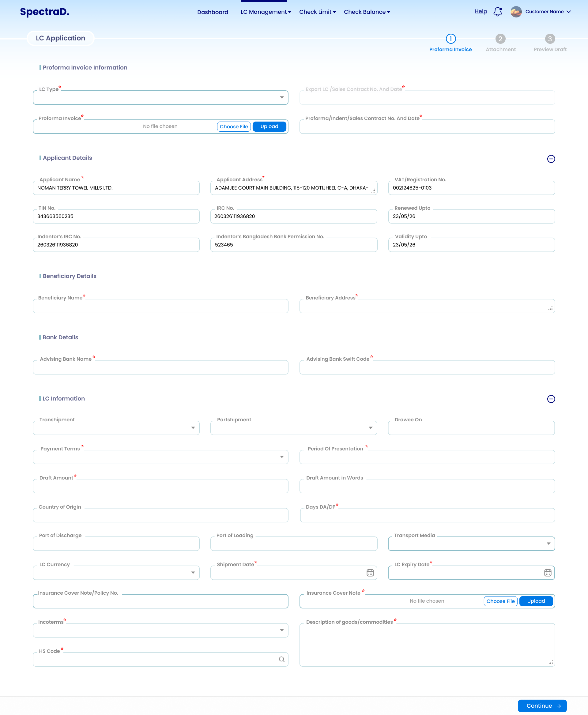The height and width of the screenshot is (715, 588).
Task: Click the Country of Origin field
Action: click(x=160, y=515)
